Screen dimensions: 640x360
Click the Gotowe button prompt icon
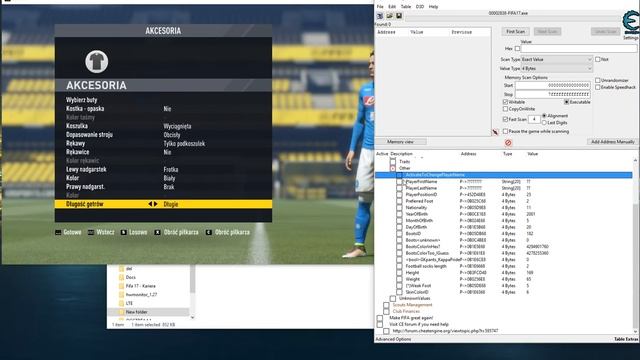pos(58,232)
